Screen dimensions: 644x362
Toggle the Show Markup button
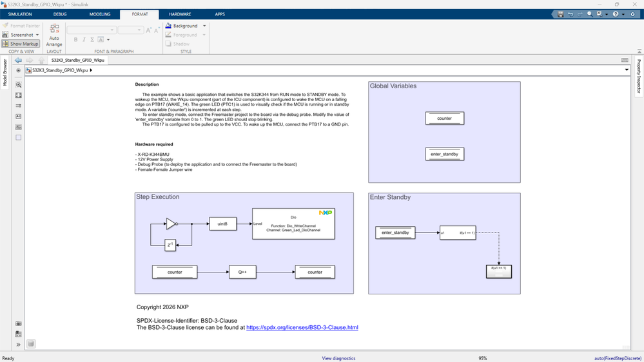point(21,44)
